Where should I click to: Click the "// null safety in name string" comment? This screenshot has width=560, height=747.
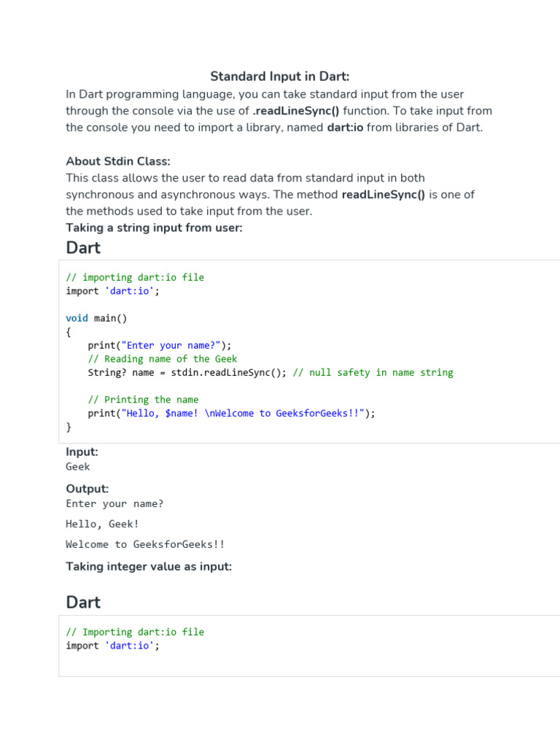point(373,373)
